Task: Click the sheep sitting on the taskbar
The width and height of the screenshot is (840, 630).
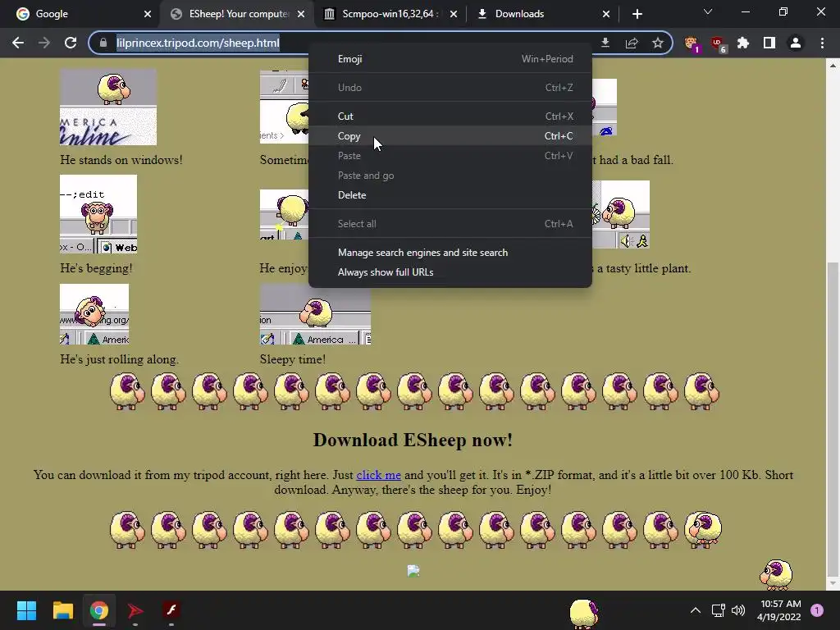Action: tap(584, 614)
